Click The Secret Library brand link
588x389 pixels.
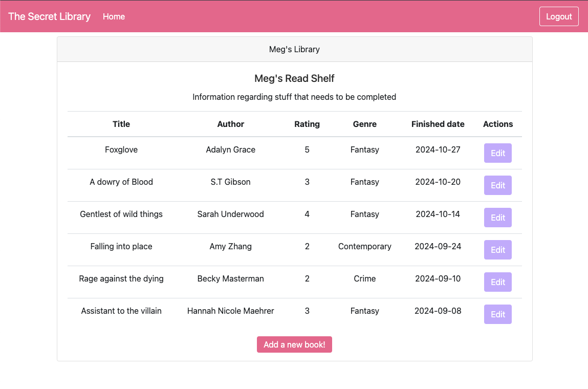49,16
